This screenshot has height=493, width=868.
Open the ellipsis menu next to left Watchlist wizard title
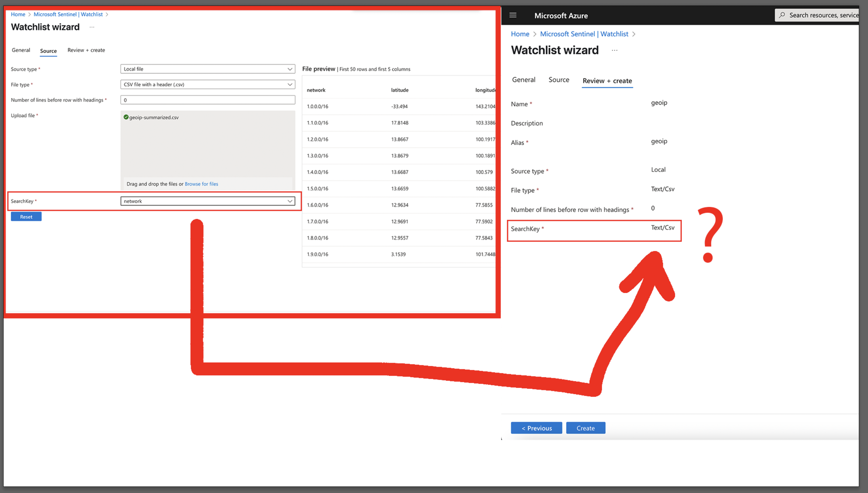point(92,27)
